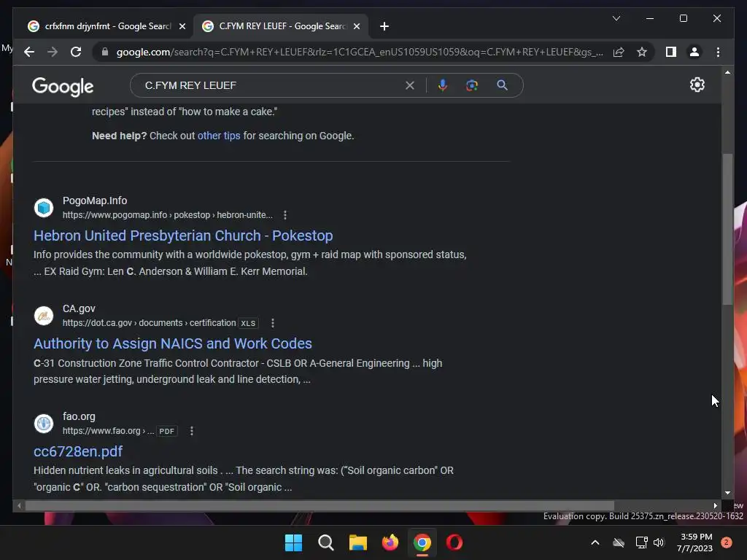Open Windows taskbar search
Screen dimensions: 747x560
point(326,542)
